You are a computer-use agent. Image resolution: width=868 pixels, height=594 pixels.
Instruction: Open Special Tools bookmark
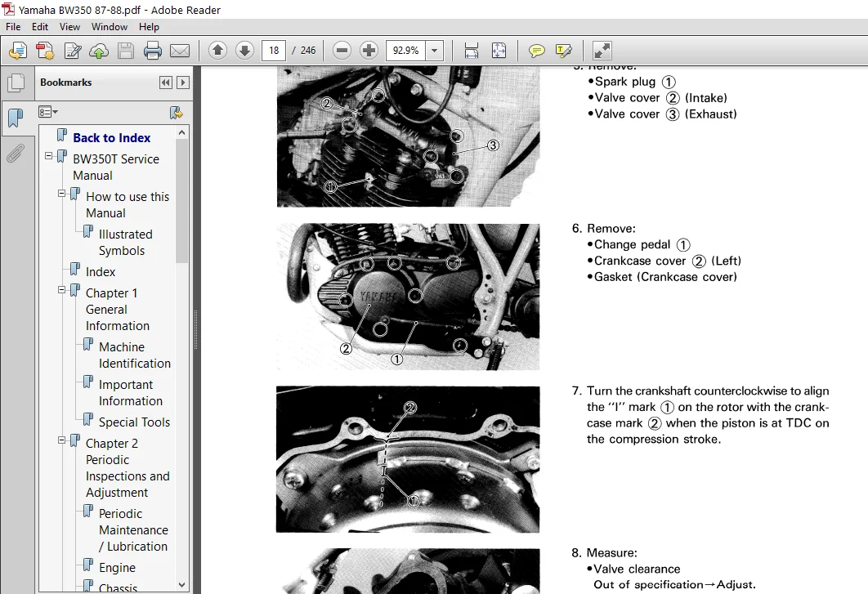coord(134,422)
